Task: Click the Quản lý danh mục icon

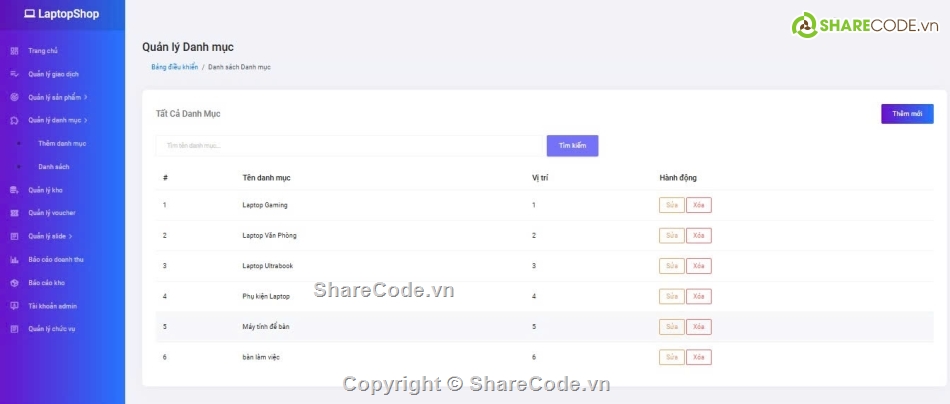Action: (x=15, y=121)
